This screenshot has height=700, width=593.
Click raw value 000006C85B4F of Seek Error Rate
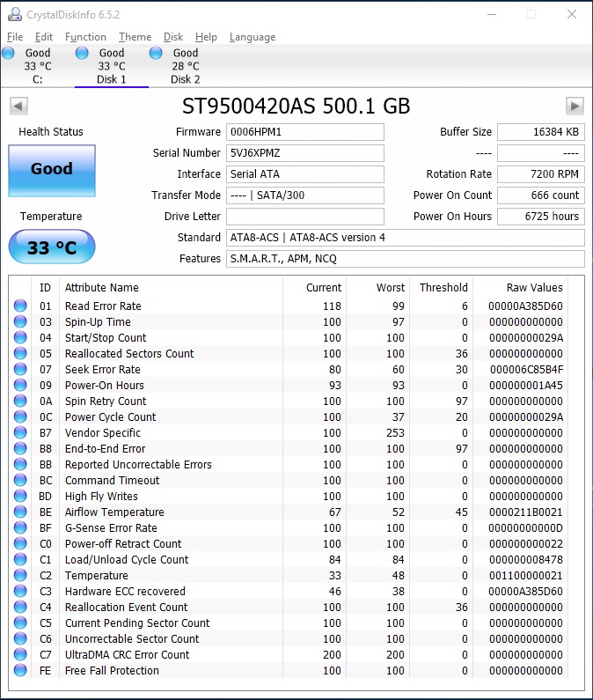coord(526,369)
